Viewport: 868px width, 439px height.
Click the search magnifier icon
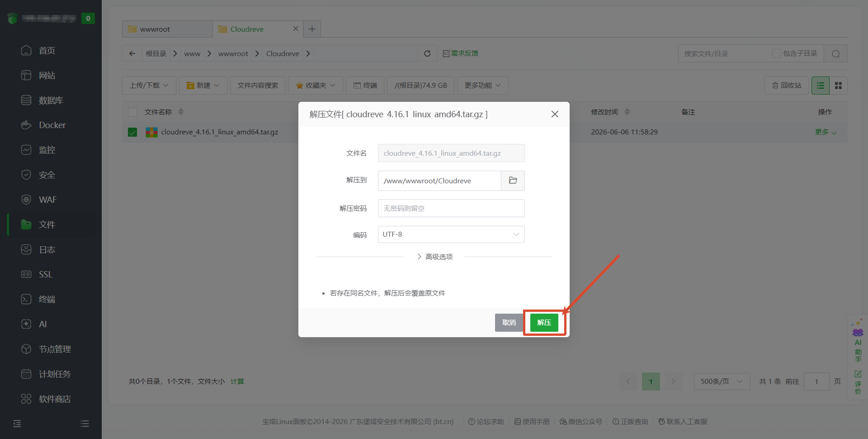835,53
